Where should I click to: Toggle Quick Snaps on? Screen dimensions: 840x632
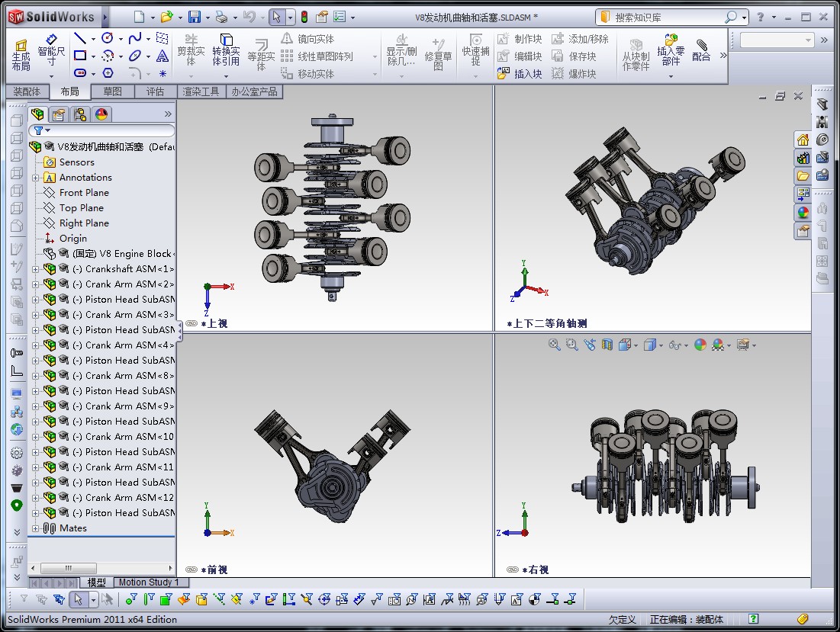coord(475,50)
